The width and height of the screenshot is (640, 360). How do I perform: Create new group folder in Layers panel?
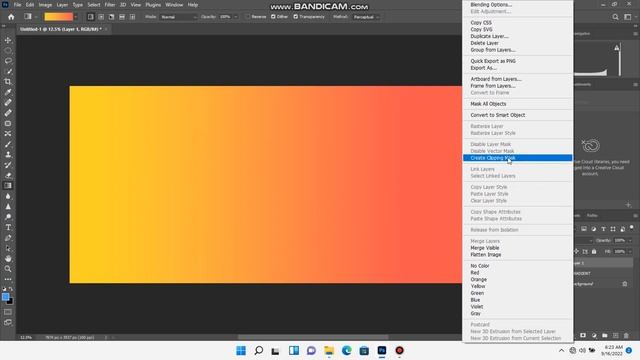pos(605,336)
